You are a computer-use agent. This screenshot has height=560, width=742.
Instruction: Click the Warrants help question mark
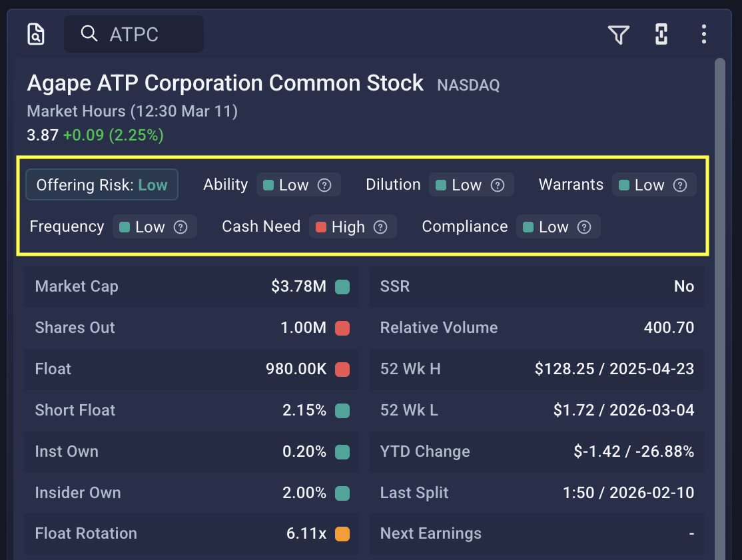point(680,185)
